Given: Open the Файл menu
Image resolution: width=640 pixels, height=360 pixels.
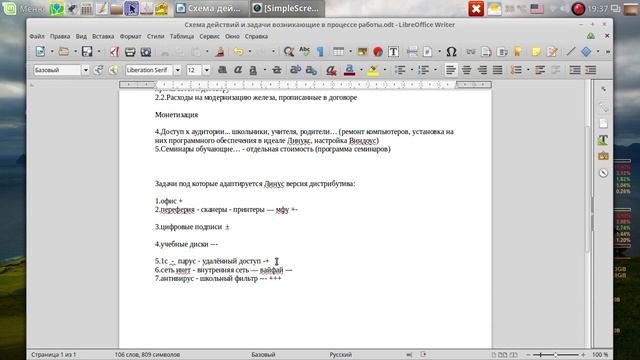Looking at the screenshot, I should 37,36.
